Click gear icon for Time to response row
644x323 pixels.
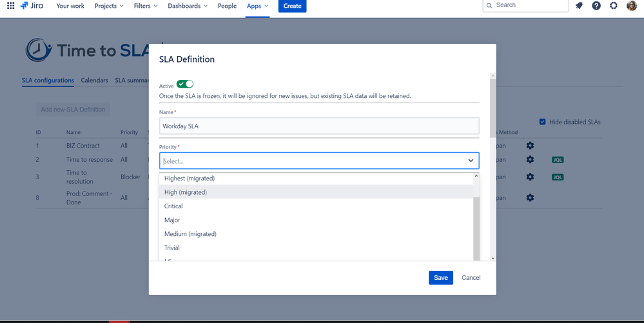[531, 159]
